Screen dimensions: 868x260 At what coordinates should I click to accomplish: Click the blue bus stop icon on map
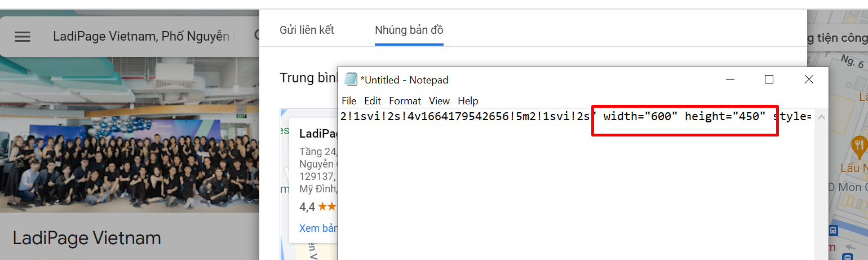[x=848, y=231]
